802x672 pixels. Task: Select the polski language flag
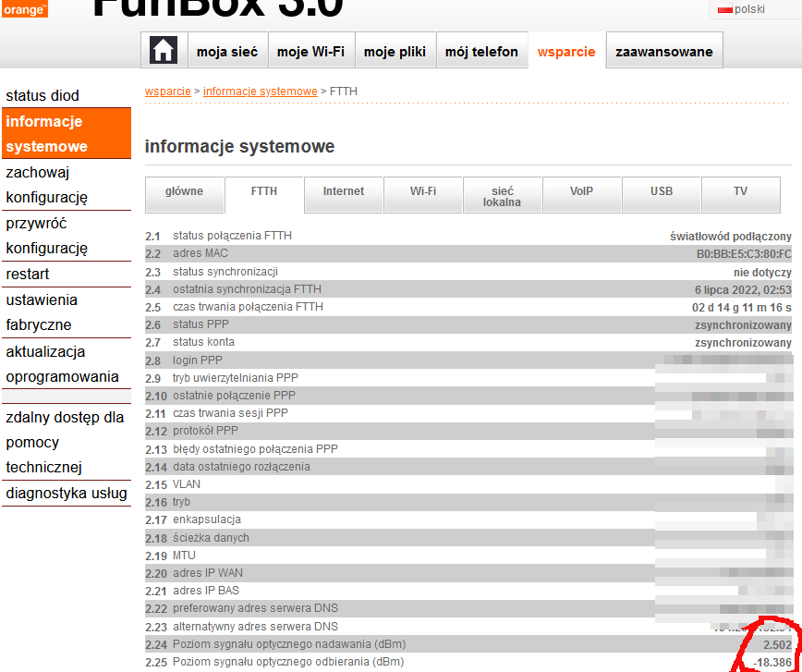pyautogui.click(x=725, y=8)
